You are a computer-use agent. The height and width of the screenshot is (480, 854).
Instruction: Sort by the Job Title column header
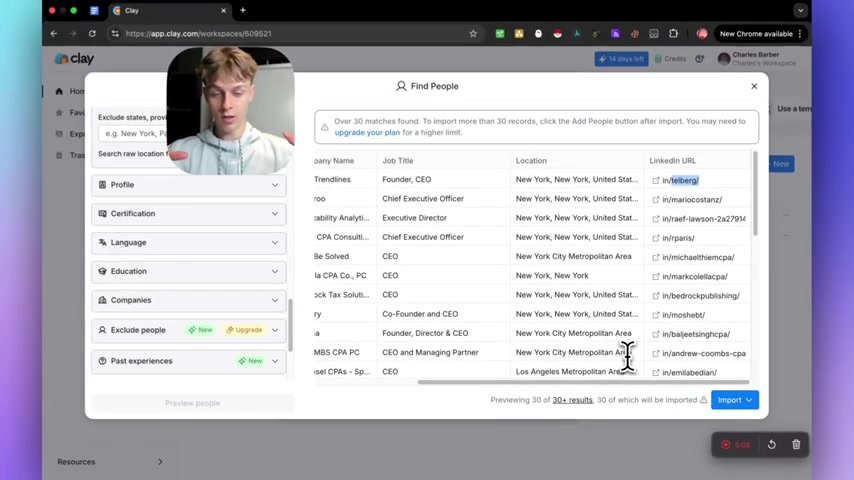[398, 161]
